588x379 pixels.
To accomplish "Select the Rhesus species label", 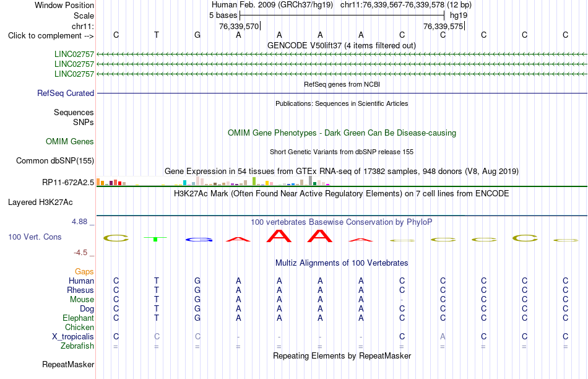I will 80,290.
